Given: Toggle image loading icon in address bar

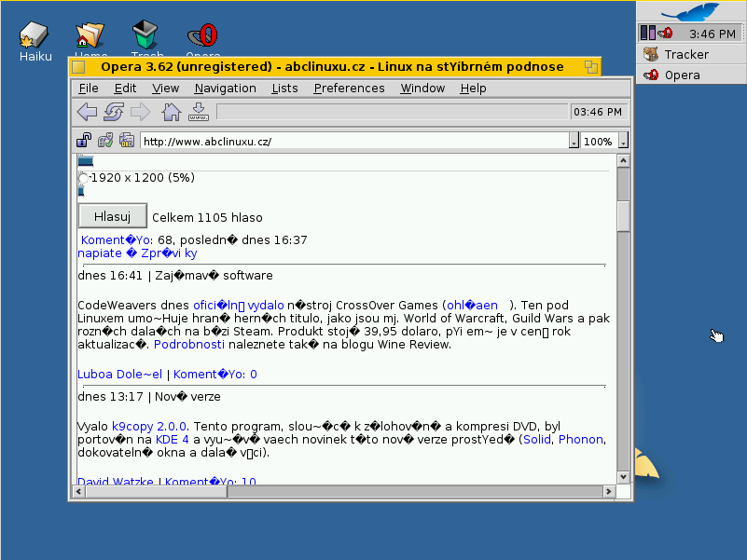Looking at the screenshot, I should [x=105, y=141].
